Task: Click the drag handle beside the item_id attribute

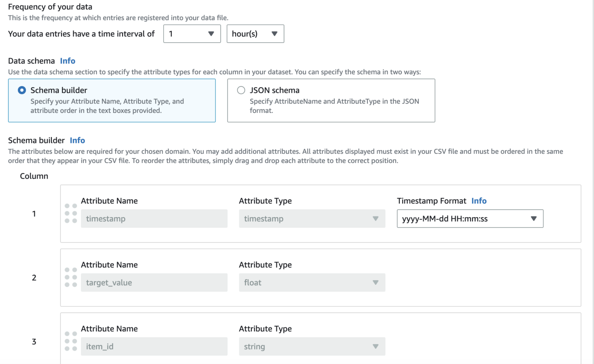Action: coord(71,341)
